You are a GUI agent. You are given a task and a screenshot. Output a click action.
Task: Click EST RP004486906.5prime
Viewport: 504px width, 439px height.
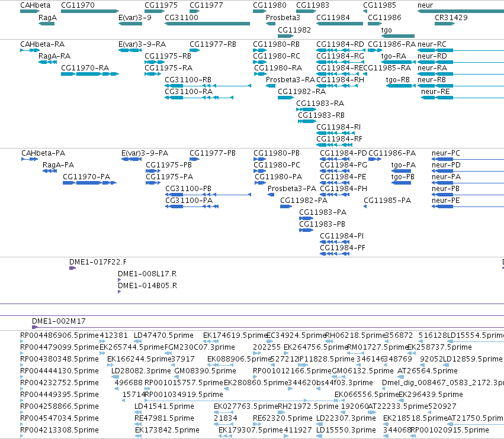point(59,335)
